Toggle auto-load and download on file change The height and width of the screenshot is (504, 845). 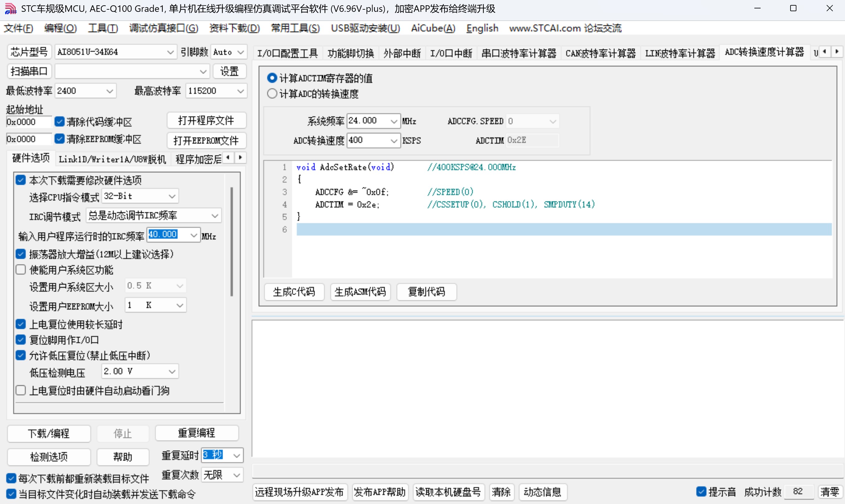[x=11, y=494]
